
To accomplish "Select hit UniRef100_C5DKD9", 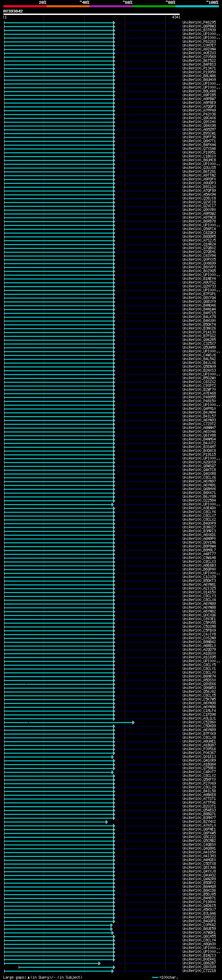I will 199,726.
